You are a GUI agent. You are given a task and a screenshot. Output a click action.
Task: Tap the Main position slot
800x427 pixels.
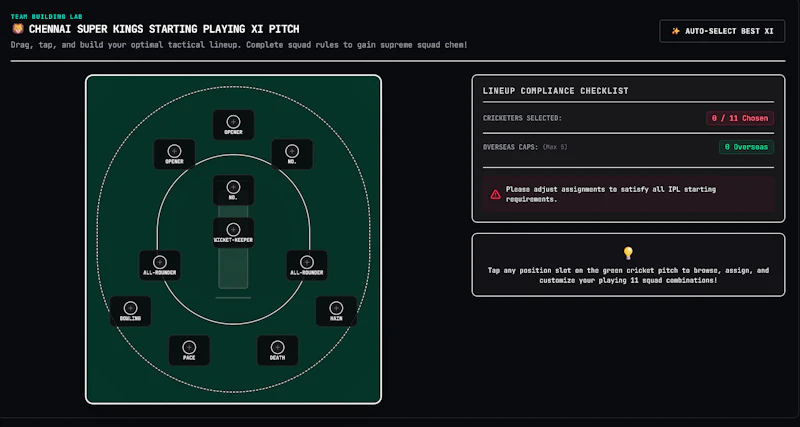pyautogui.click(x=336, y=311)
